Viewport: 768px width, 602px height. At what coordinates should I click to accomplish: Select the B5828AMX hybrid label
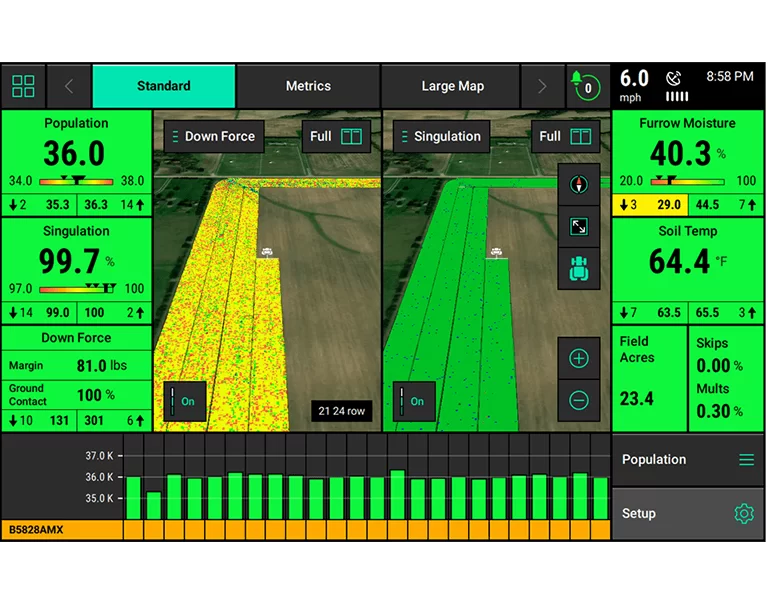coord(36,530)
